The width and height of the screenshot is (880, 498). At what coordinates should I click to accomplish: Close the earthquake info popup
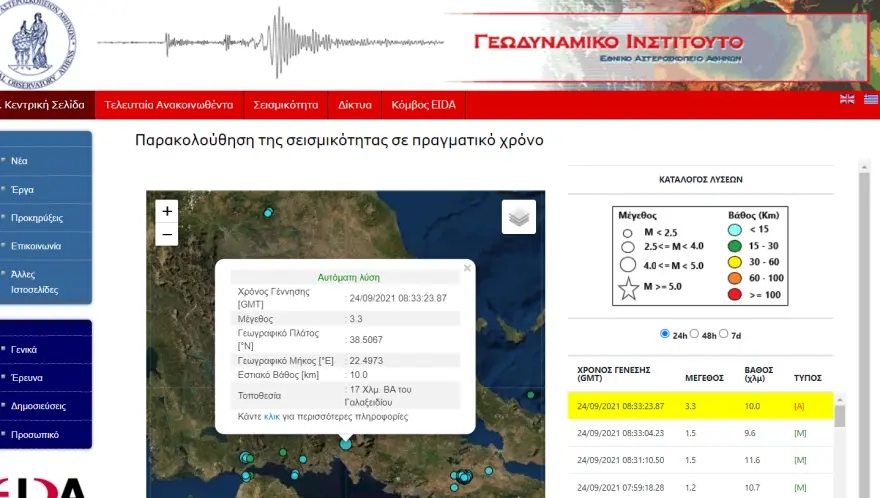pyautogui.click(x=467, y=268)
